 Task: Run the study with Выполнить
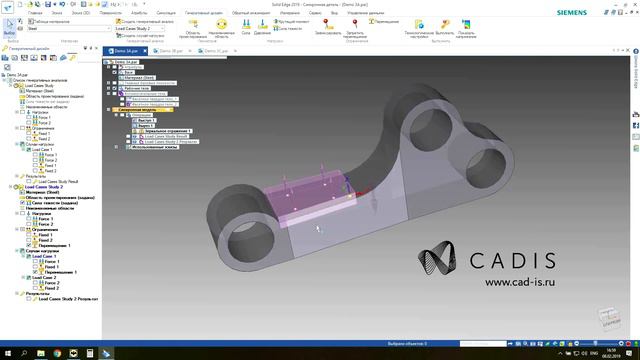click(x=444, y=27)
